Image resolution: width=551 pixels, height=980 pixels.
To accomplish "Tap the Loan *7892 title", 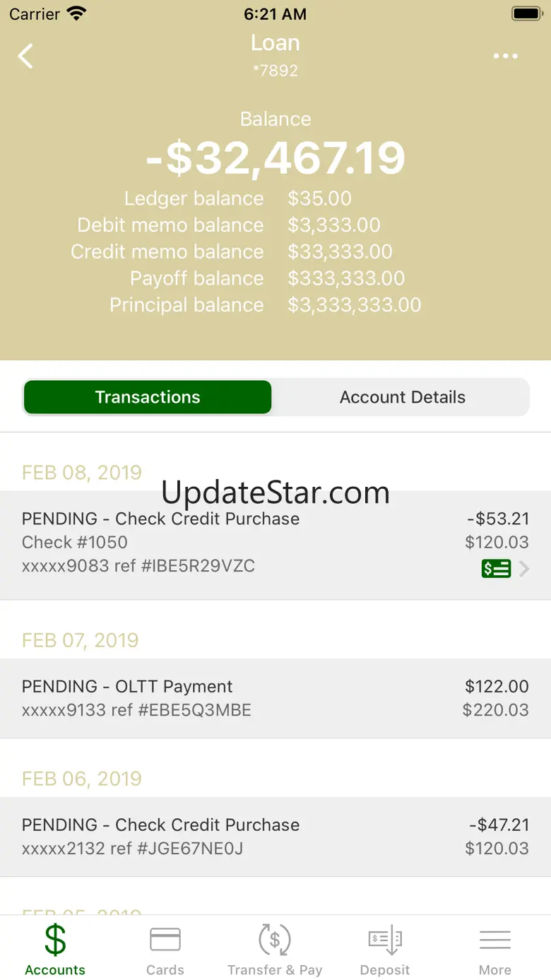I will pos(275,54).
